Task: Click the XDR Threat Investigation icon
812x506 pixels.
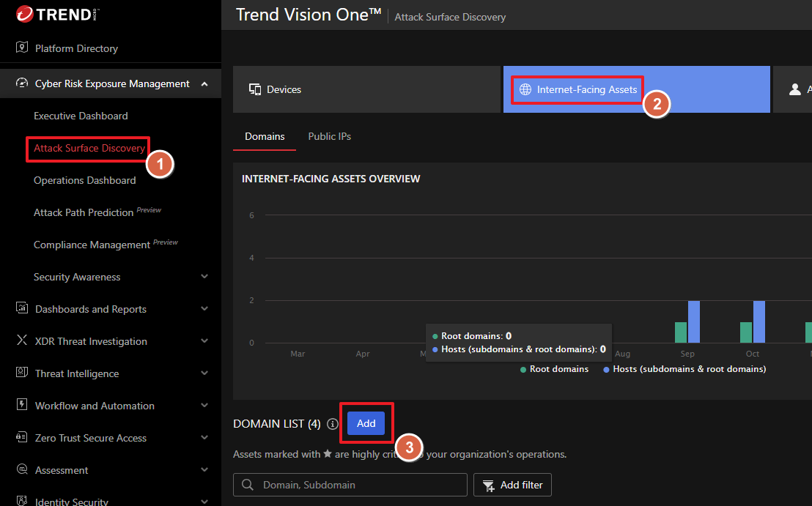Action: [x=22, y=341]
